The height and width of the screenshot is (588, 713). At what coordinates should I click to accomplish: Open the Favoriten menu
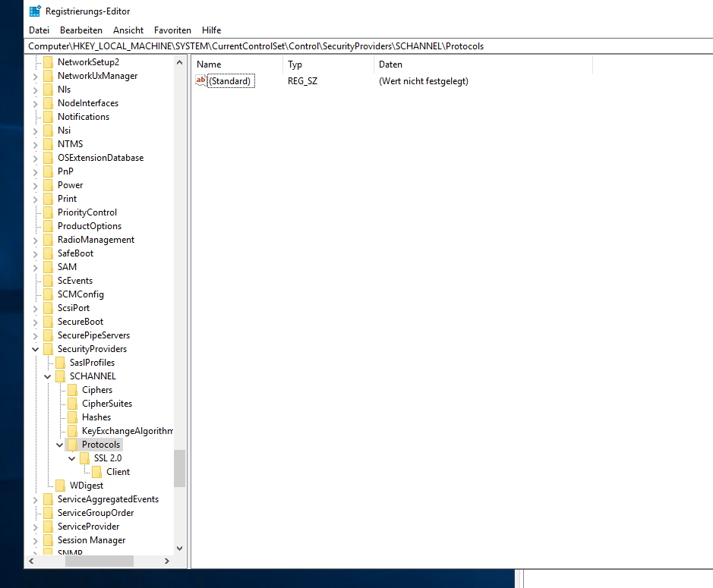172,30
